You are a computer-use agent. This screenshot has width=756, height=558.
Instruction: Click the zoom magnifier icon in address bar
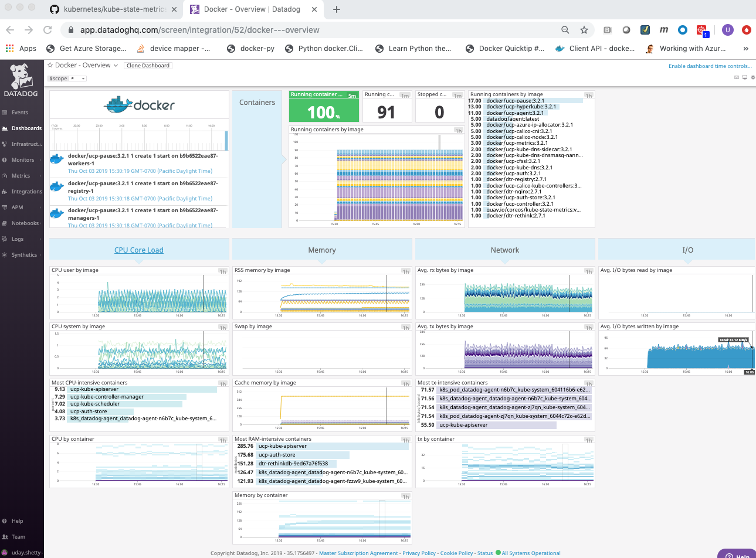point(565,30)
